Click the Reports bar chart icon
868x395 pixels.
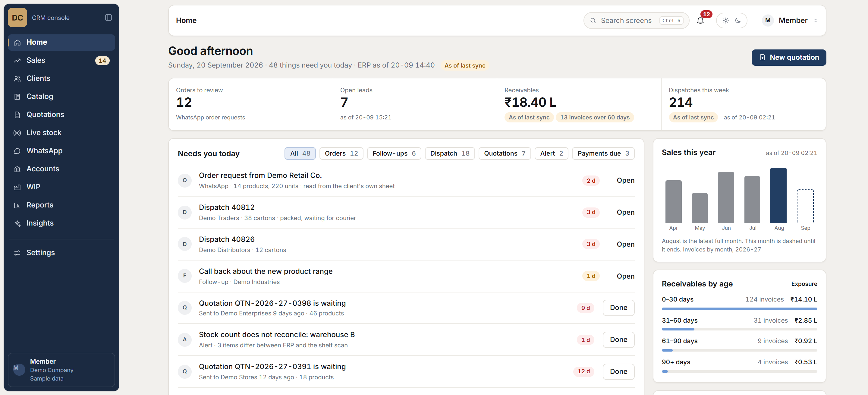17,205
